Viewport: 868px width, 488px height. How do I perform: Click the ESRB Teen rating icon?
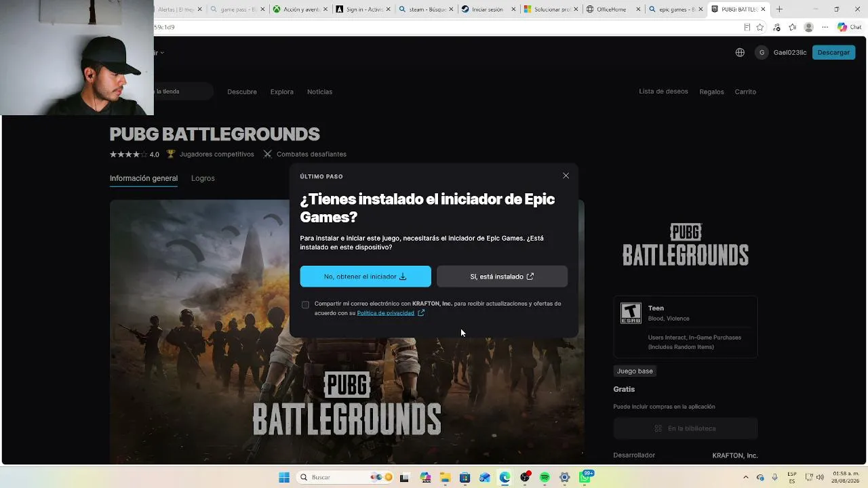tap(631, 313)
